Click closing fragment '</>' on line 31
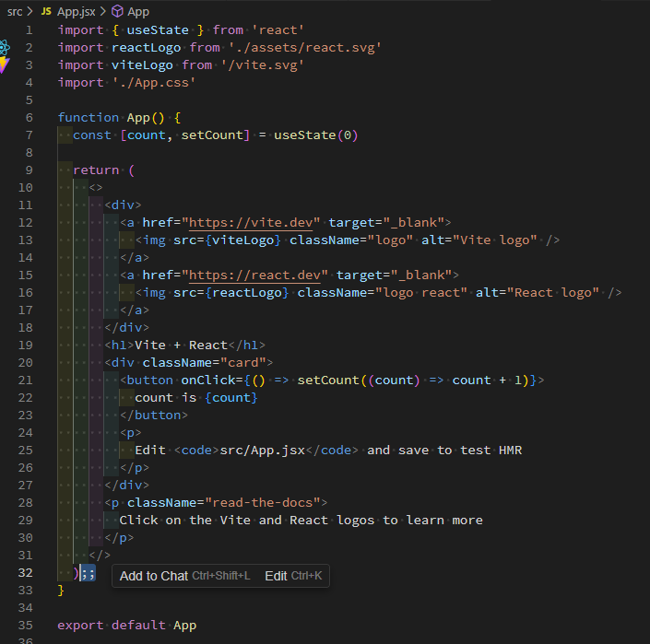650x644 pixels. 100,556
